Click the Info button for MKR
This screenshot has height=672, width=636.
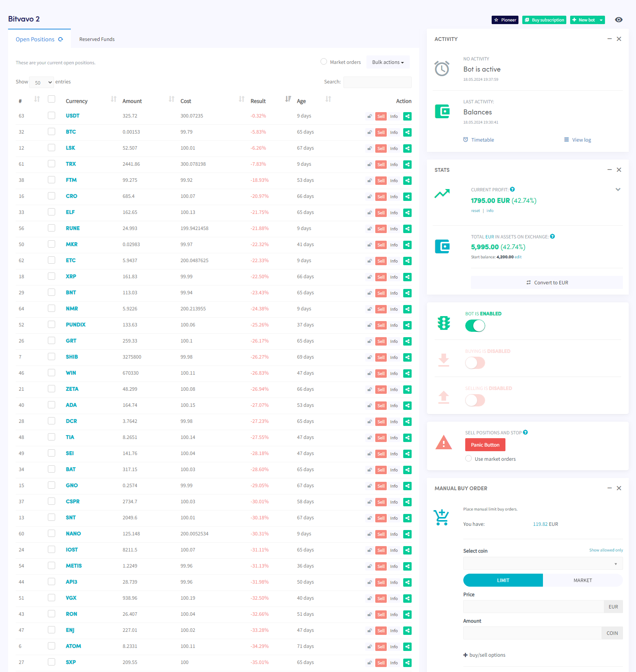(x=394, y=245)
